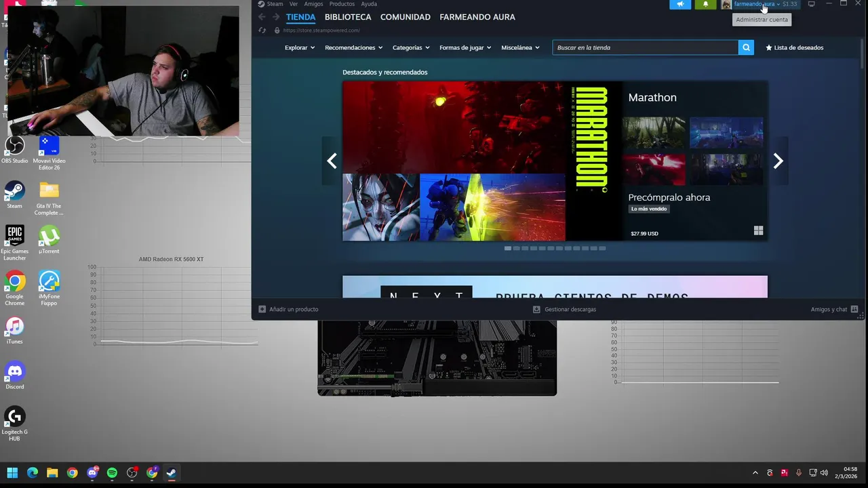868x488 pixels.
Task: Click the Windows platform icon on Marathon
Action: click(x=758, y=231)
